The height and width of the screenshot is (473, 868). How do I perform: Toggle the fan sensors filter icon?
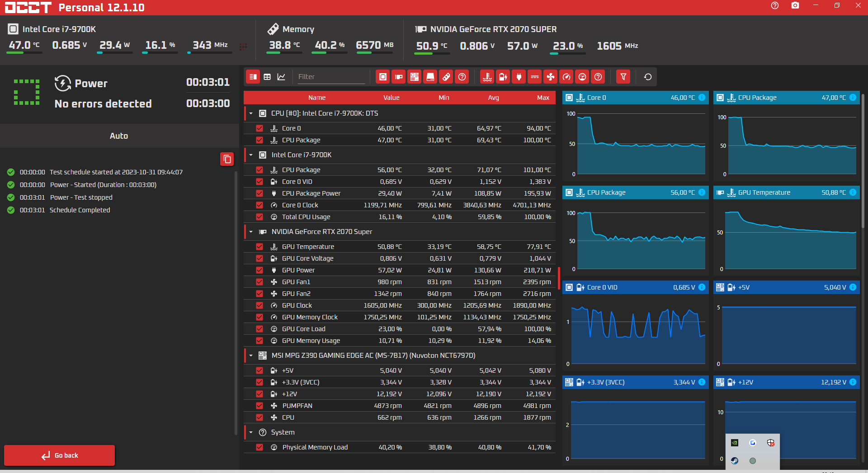coord(551,77)
